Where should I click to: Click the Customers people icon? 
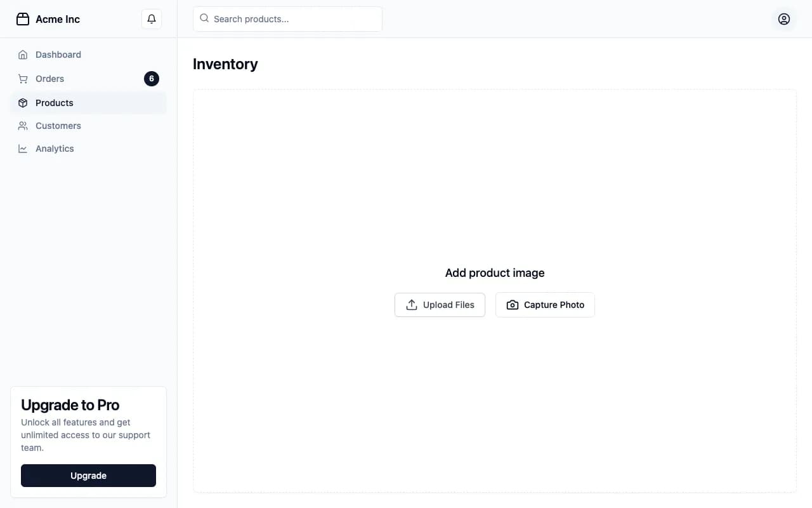coord(23,126)
